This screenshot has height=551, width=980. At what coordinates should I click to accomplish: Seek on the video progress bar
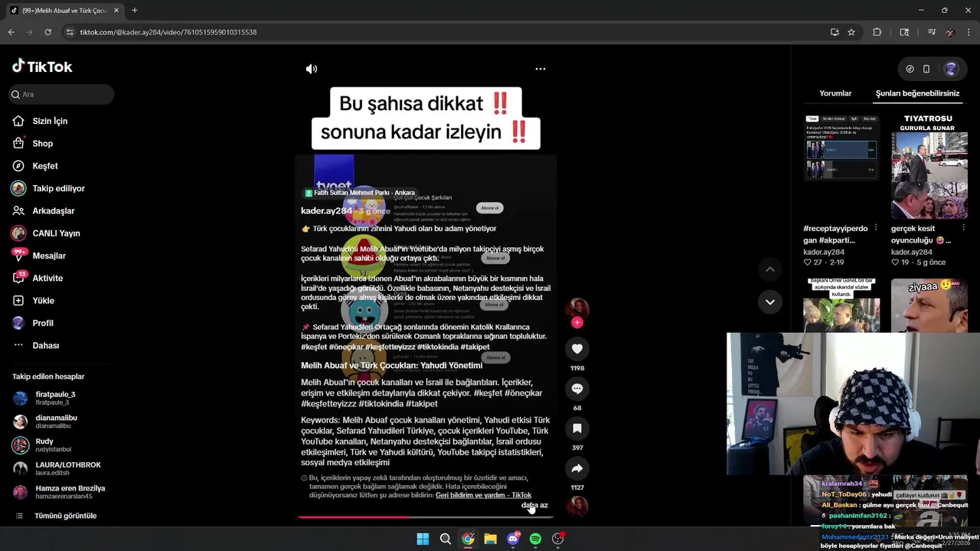click(426, 517)
